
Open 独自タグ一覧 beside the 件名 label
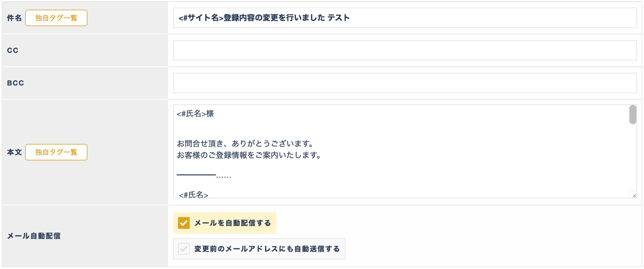click(x=56, y=18)
